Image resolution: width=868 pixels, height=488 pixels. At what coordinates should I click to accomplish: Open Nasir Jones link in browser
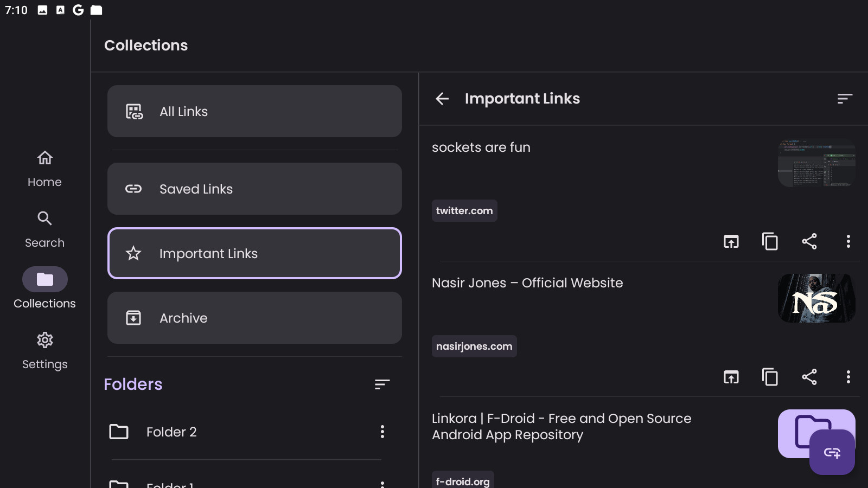click(731, 377)
